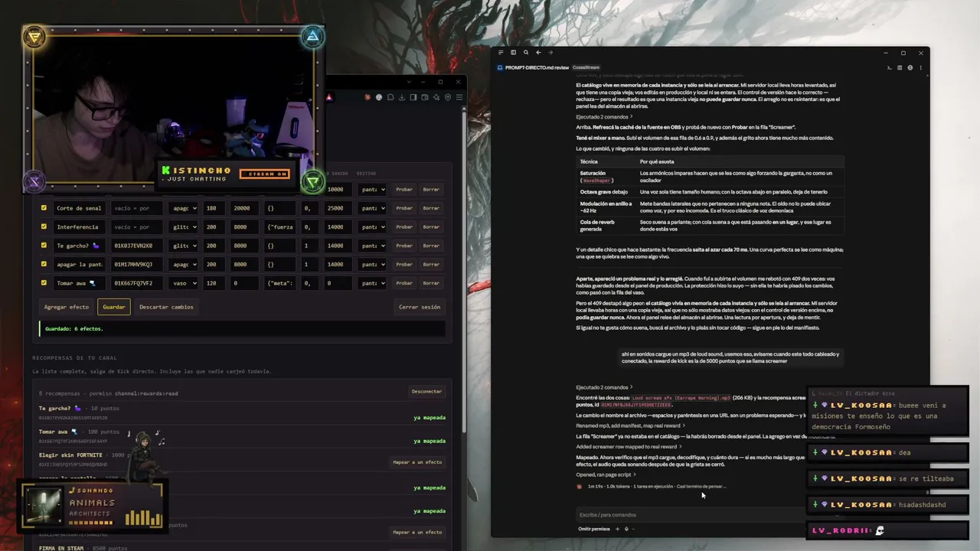Open the hamburger menu in the right window
The height and width of the screenshot is (551, 980).
[x=501, y=52]
